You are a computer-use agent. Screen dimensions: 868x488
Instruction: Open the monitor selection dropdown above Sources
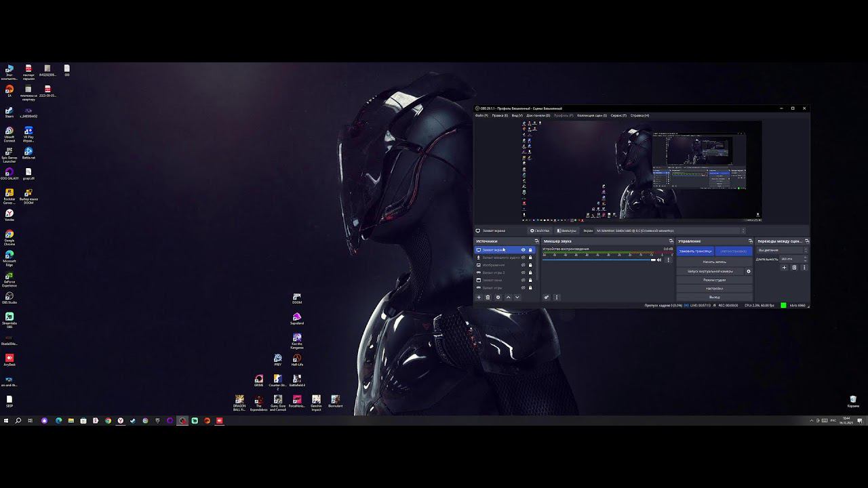pyautogui.click(x=670, y=230)
